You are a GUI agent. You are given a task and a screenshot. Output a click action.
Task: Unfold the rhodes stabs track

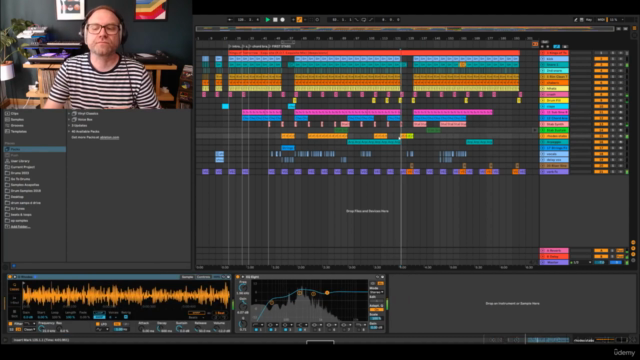coord(542,136)
